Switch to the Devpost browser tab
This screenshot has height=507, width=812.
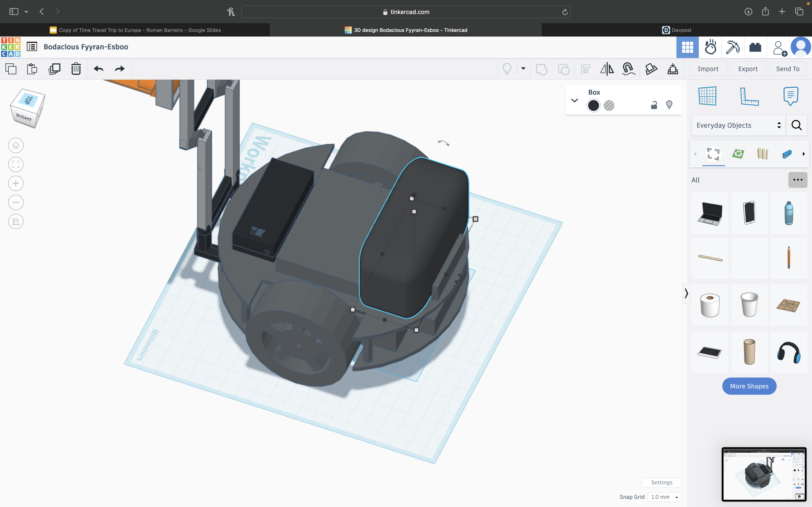point(677,30)
